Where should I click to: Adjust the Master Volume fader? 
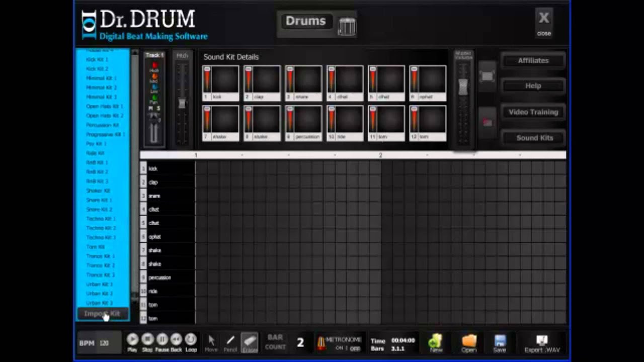point(463,86)
